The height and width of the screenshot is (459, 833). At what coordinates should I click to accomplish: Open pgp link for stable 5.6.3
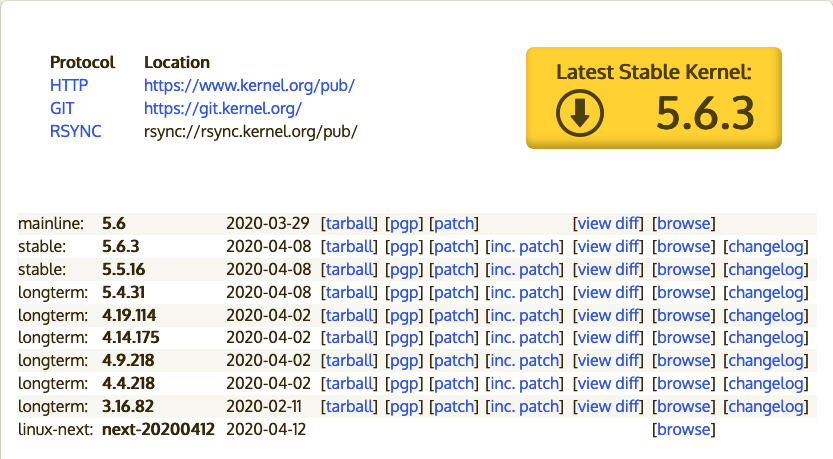point(404,246)
